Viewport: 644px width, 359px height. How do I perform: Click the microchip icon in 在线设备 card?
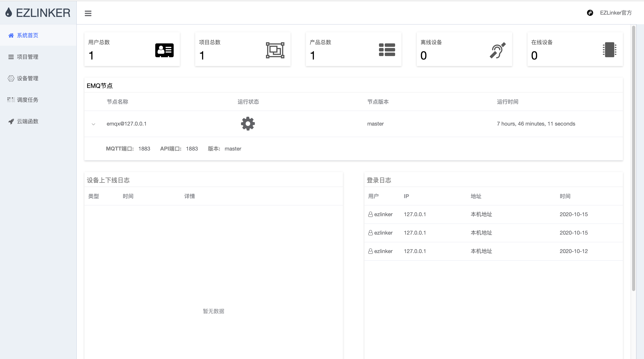pyautogui.click(x=609, y=50)
